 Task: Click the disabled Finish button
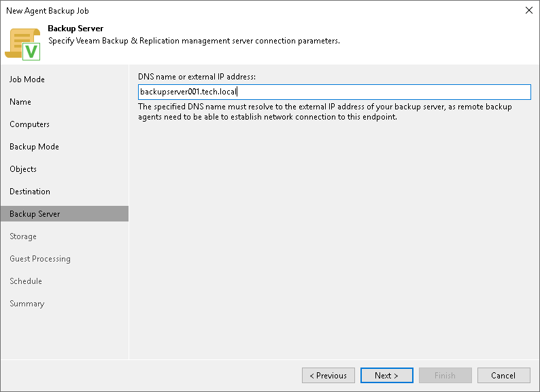click(x=445, y=376)
